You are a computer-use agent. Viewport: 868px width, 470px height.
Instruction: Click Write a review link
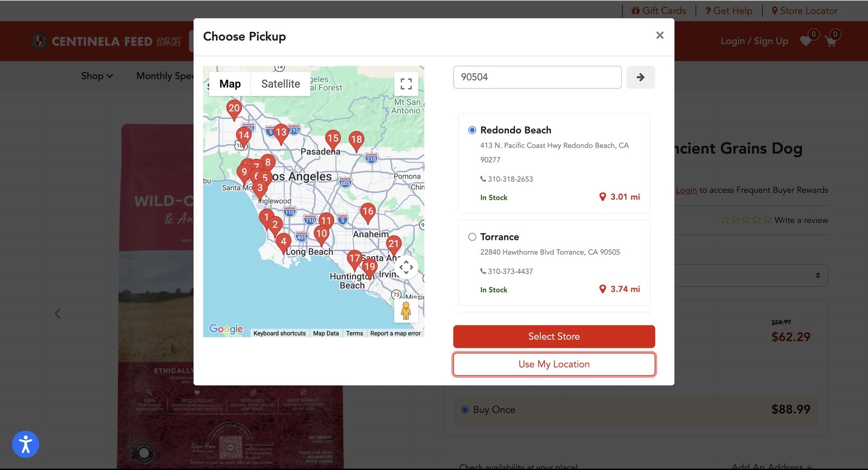point(801,220)
